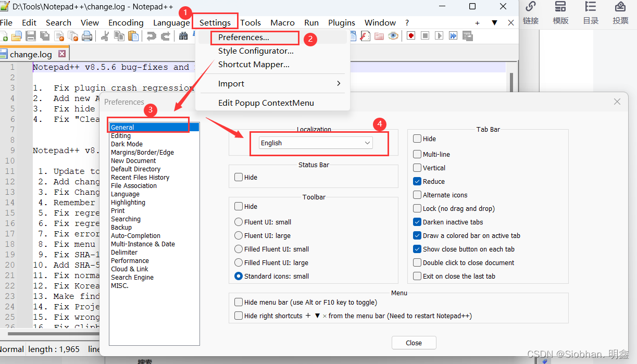The image size is (637, 364).
Task: Uncheck the Reduce checkbox
Action: 417,181
